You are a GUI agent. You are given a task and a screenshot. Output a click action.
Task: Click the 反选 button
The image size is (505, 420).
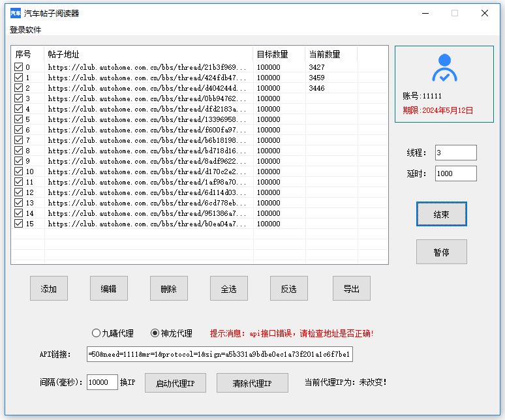(x=289, y=288)
